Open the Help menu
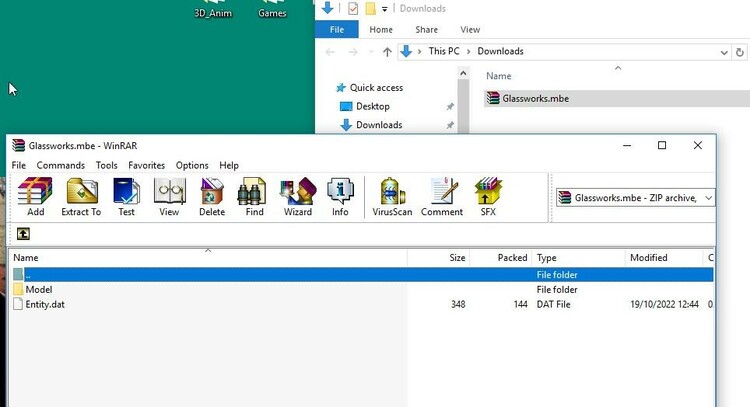The image size is (750, 407). 229,165
